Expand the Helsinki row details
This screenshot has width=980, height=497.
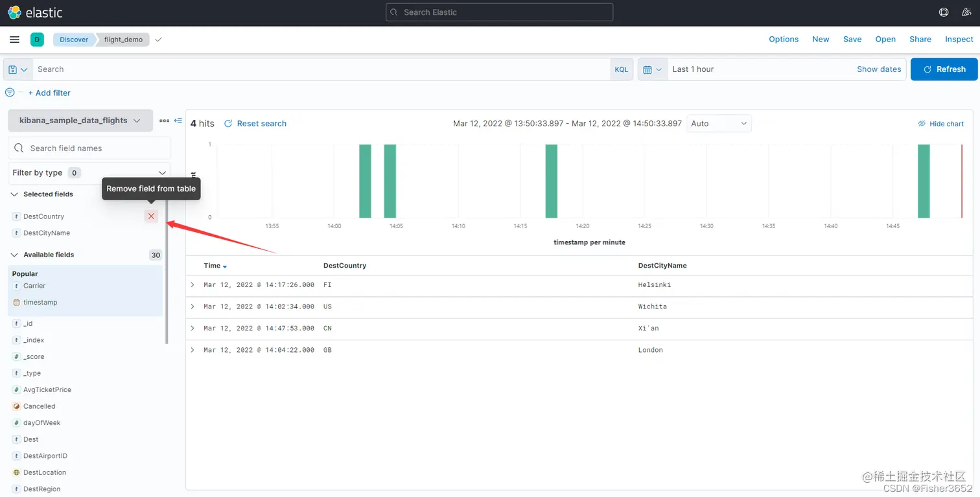192,285
